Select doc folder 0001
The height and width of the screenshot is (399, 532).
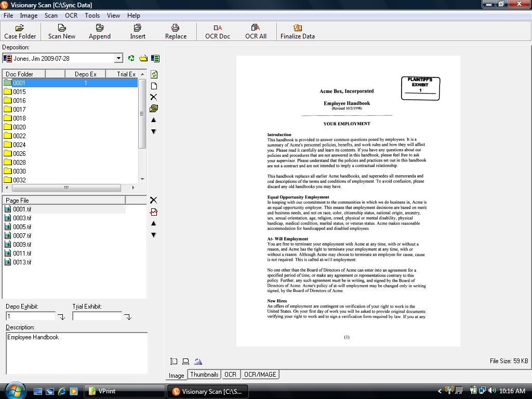click(x=70, y=83)
